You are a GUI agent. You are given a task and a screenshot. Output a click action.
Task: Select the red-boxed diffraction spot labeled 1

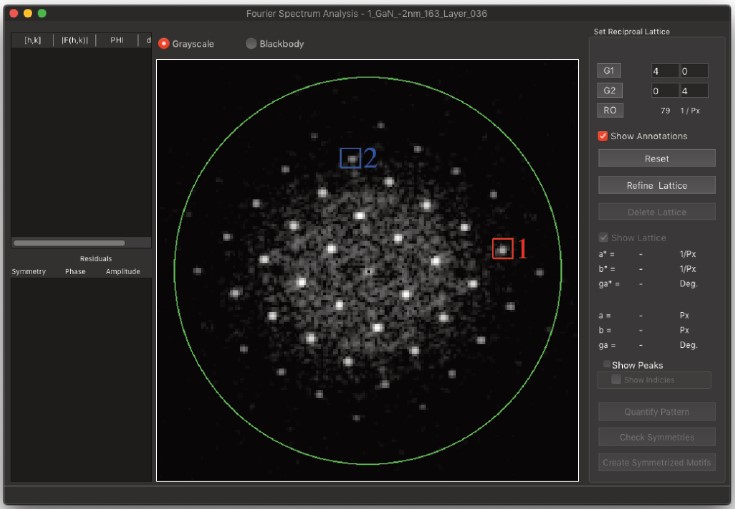point(502,250)
